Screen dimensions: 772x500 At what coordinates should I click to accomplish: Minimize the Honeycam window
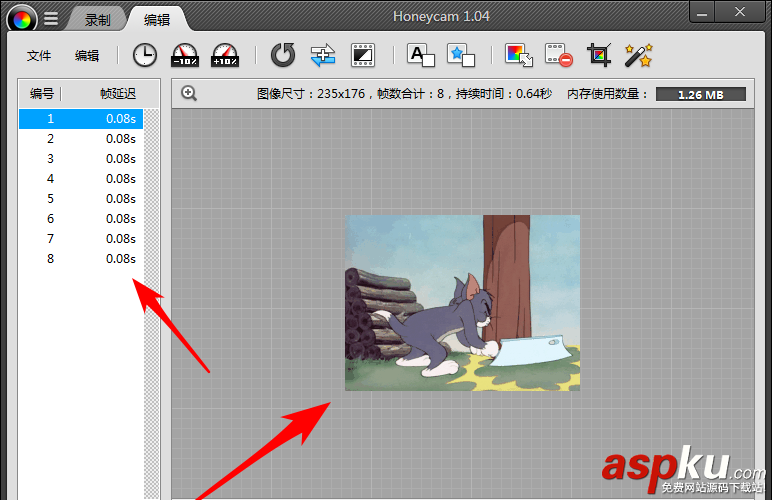pos(702,12)
